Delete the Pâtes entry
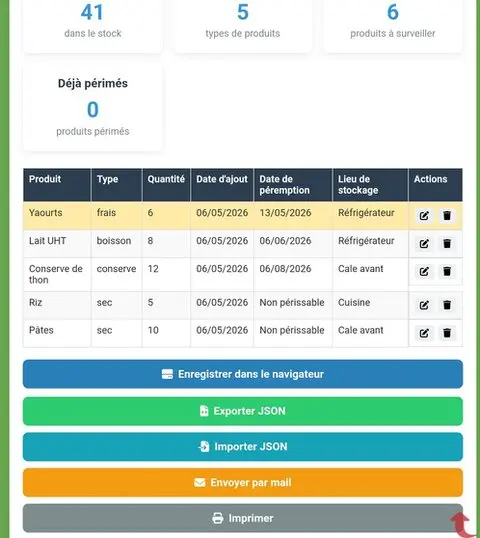 pyautogui.click(x=447, y=333)
